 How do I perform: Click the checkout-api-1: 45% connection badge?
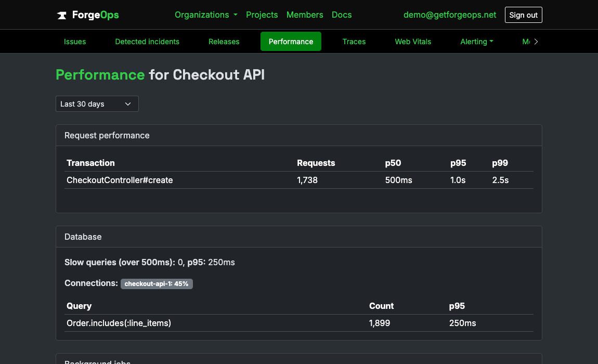[157, 284]
